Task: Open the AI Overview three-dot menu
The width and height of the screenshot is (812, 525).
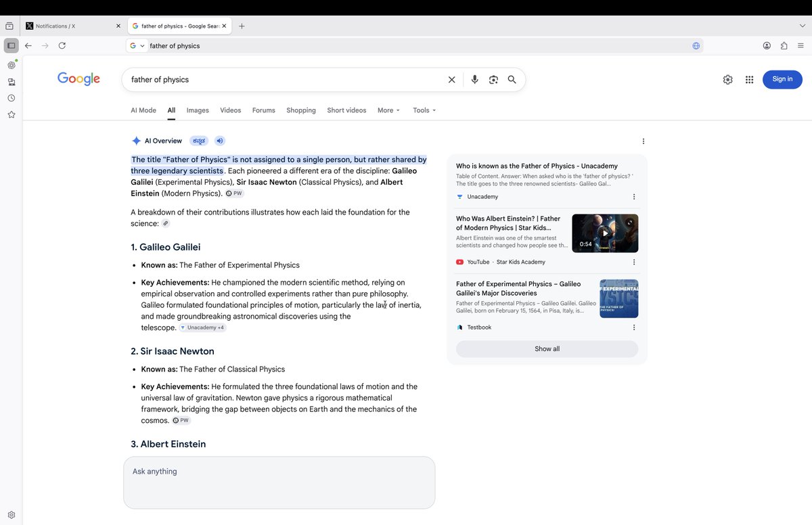Action: [x=643, y=141]
